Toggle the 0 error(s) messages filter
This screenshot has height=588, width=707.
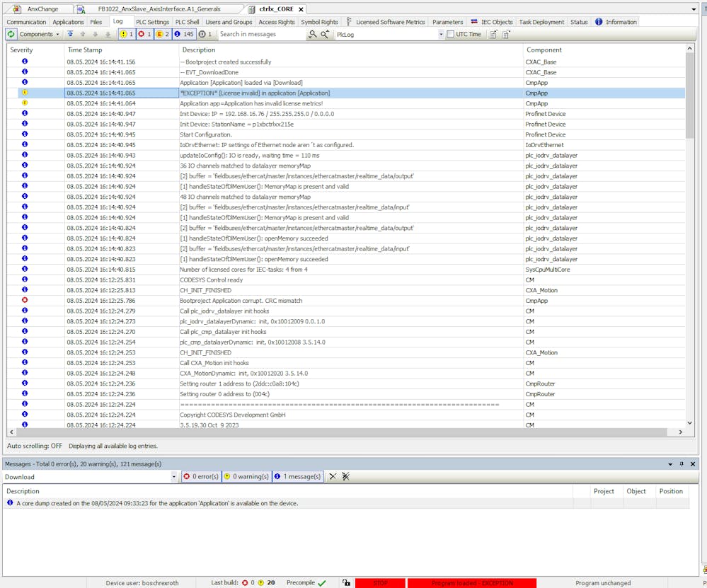(202, 477)
